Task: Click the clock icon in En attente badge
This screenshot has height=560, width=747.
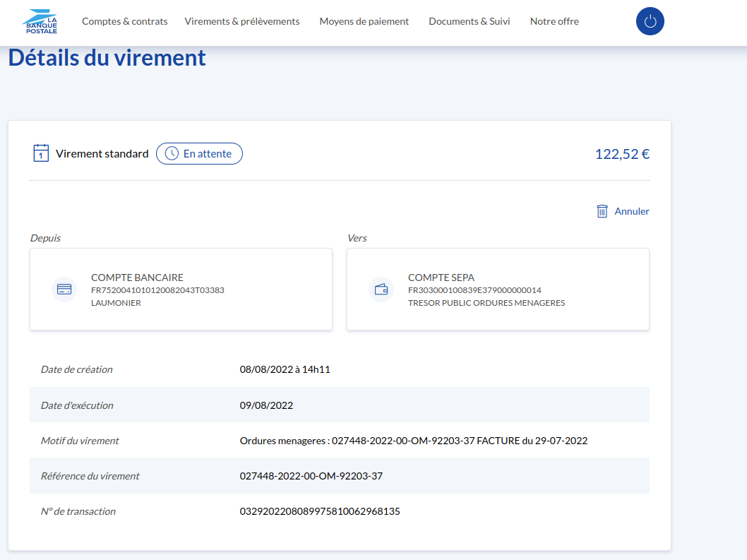Action: click(x=172, y=153)
